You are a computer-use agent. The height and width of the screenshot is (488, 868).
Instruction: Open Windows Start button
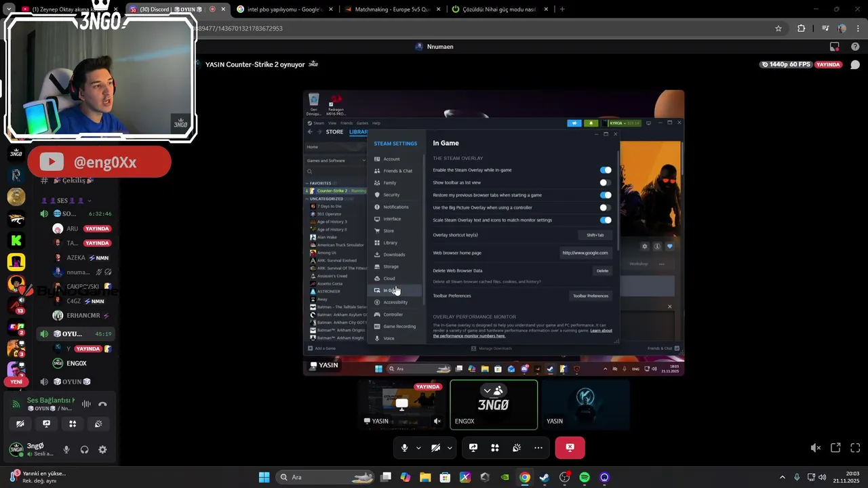point(264,477)
